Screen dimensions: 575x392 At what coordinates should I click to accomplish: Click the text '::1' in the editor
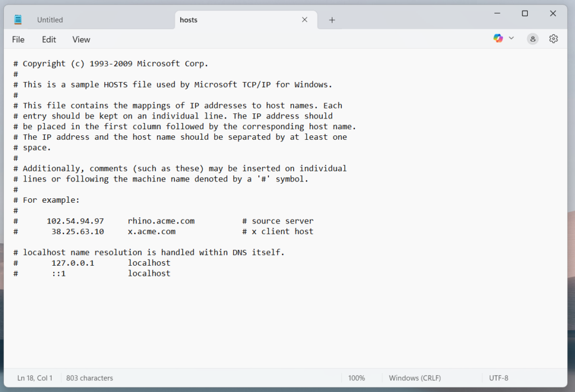pos(58,274)
